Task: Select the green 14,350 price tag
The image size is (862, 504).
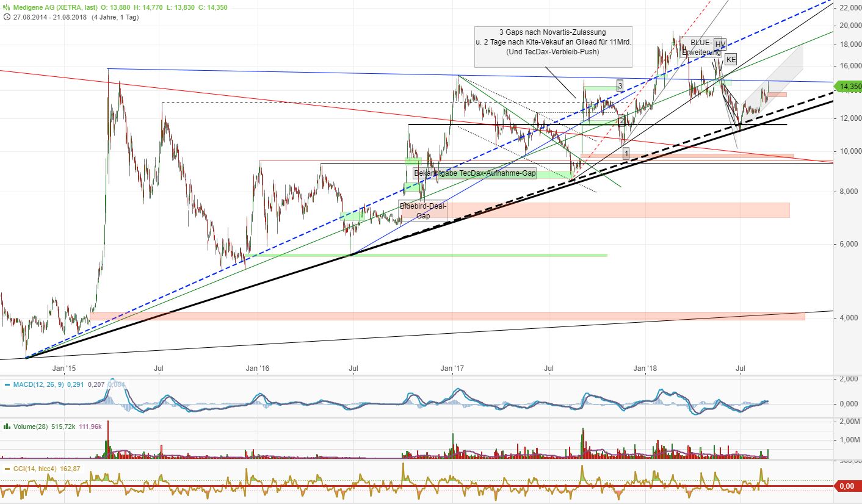Action: point(849,86)
